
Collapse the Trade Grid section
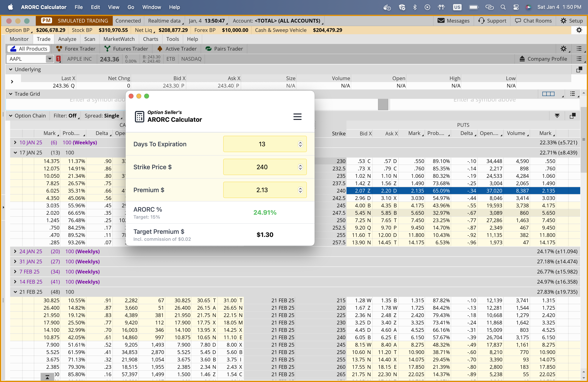[11, 94]
